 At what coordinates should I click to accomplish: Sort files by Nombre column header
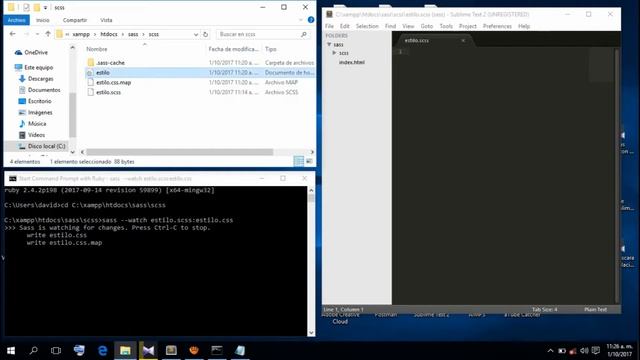tap(97, 49)
